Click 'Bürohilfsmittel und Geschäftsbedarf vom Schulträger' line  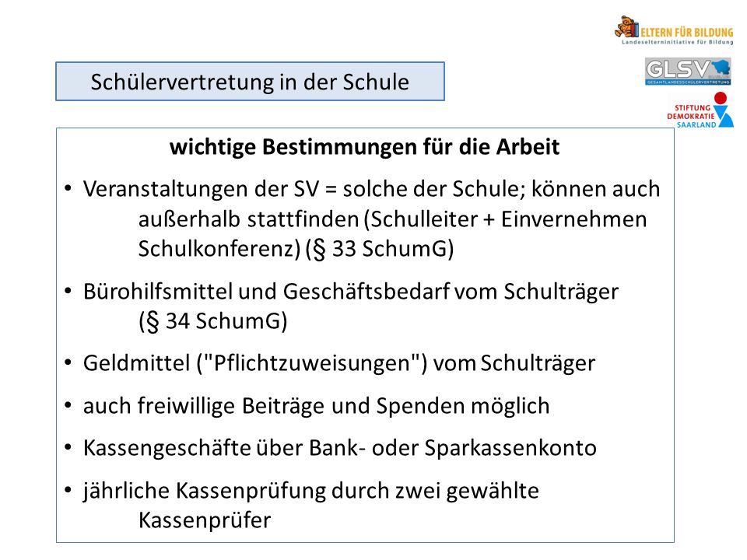(351, 292)
